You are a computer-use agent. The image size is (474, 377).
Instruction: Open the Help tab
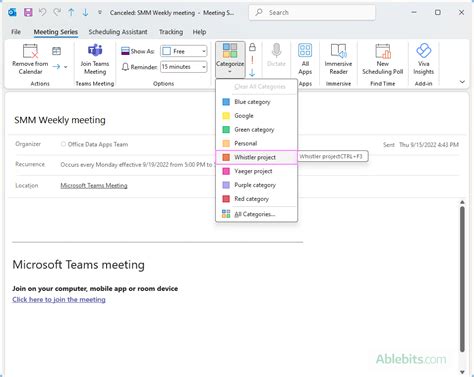point(199,32)
